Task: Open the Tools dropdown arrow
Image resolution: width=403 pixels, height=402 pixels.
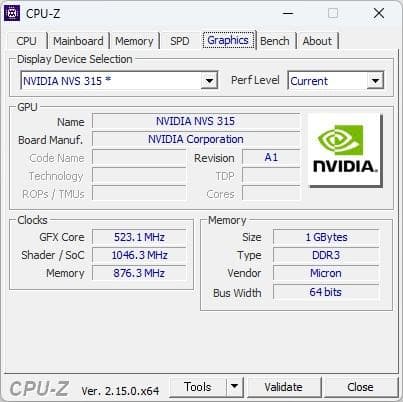Action: [x=235, y=387]
